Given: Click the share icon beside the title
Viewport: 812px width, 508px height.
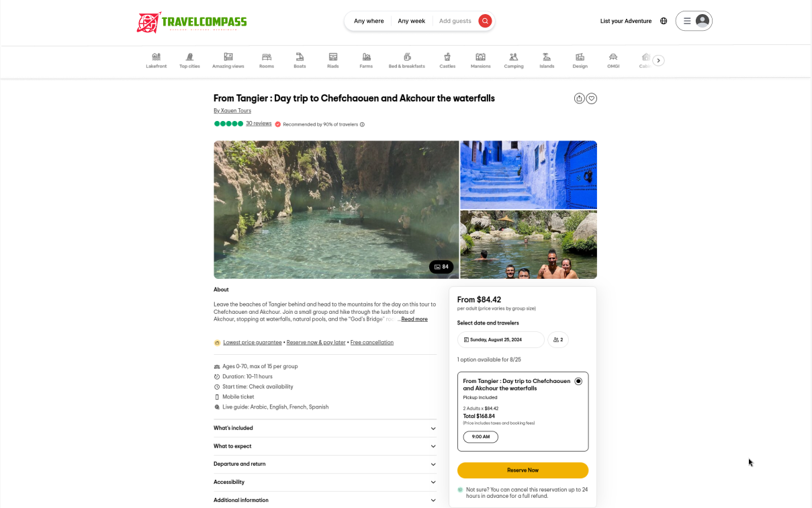Looking at the screenshot, I should pos(580,99).
